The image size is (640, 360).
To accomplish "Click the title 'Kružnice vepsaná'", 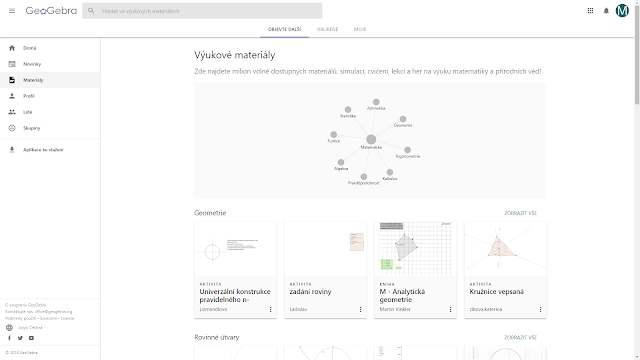I will (496, 292).
